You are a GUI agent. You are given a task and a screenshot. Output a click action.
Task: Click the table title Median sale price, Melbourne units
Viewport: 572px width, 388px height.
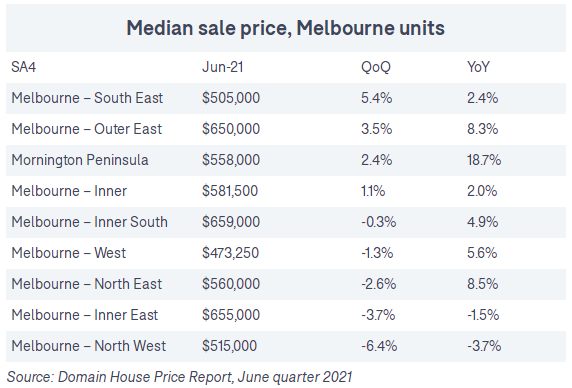(x=285, y=28)
